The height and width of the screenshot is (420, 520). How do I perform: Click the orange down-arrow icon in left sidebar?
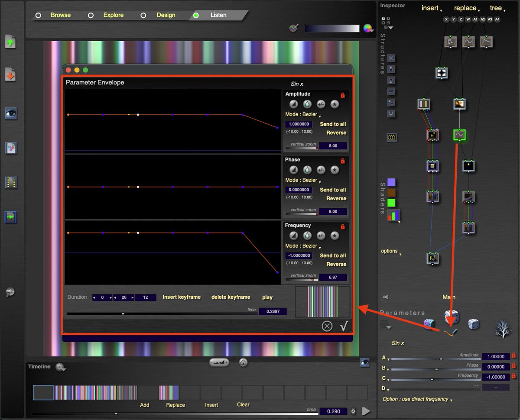tap(10, 75)
